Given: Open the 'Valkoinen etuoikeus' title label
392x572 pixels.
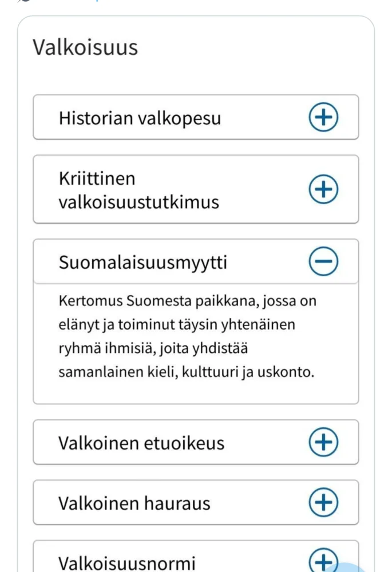Looking at the screenshot, I should (x=141, y=443).
